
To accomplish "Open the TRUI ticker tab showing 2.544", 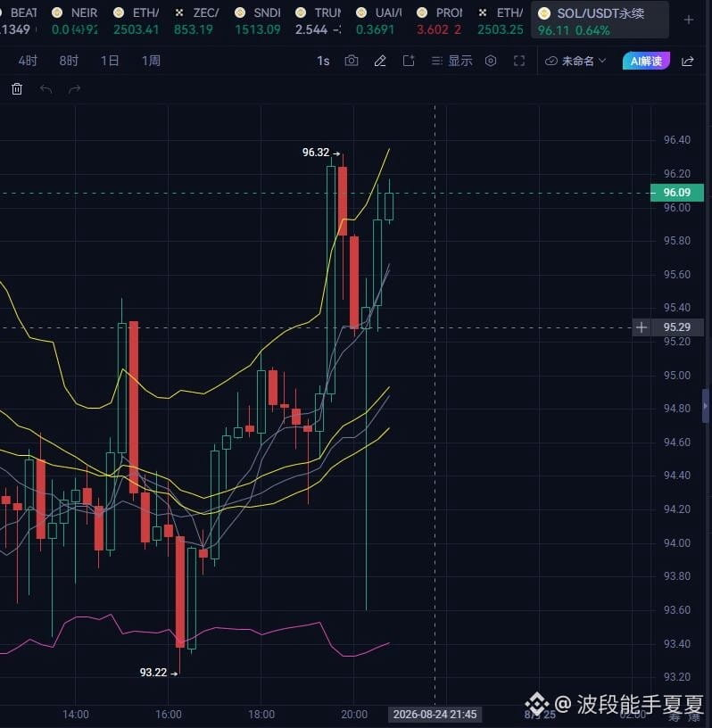I will point(319,21).
